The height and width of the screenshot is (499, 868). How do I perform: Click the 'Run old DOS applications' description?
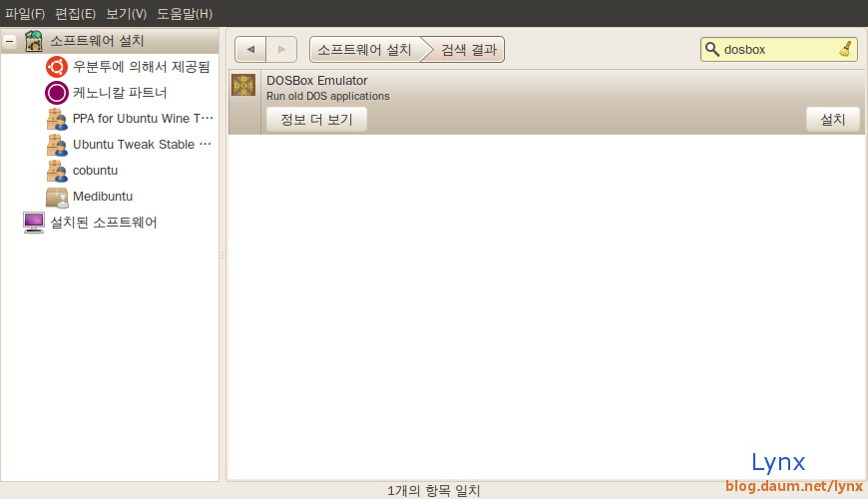pos(328,96)
